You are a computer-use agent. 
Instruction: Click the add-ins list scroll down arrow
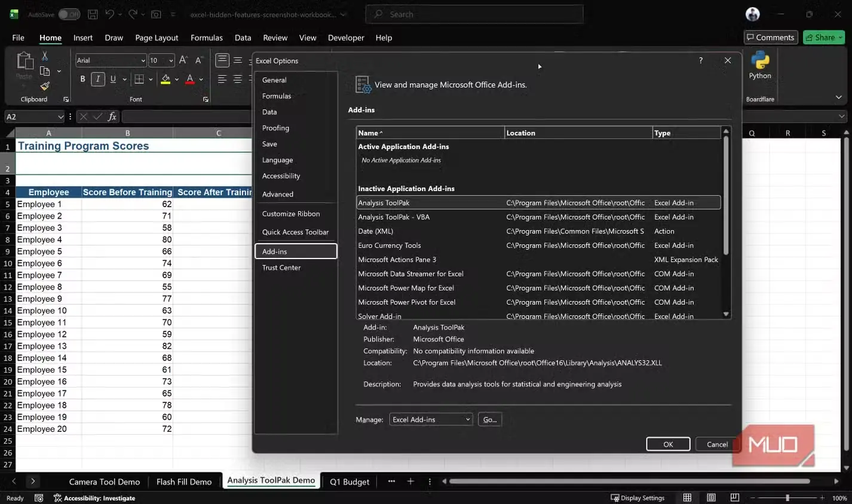tap(726, 314)
